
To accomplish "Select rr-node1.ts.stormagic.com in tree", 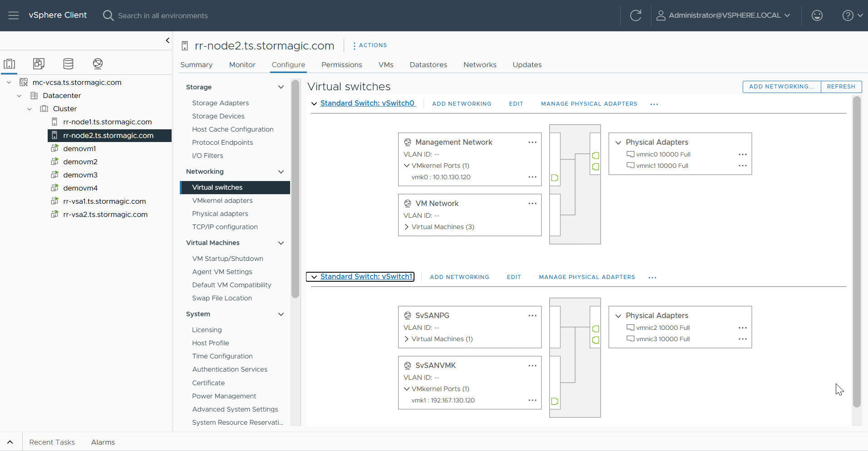I will click(x=108, y=122).
